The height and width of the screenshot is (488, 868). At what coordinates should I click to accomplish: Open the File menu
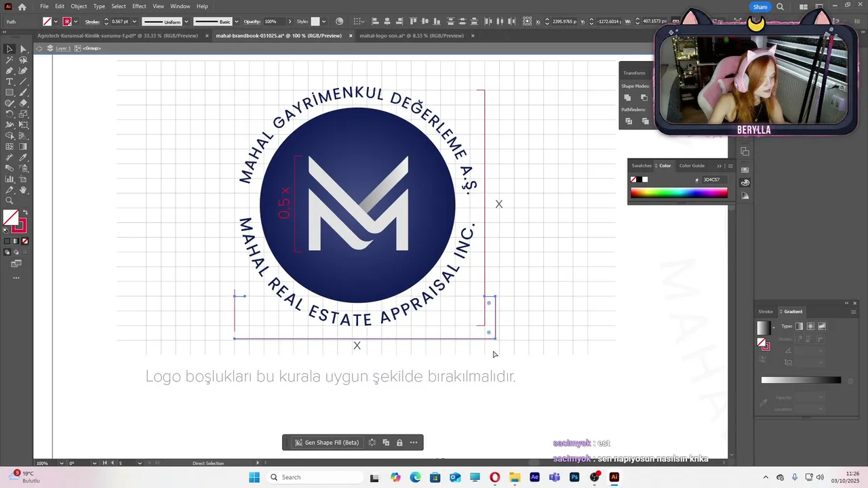point(44,6)
